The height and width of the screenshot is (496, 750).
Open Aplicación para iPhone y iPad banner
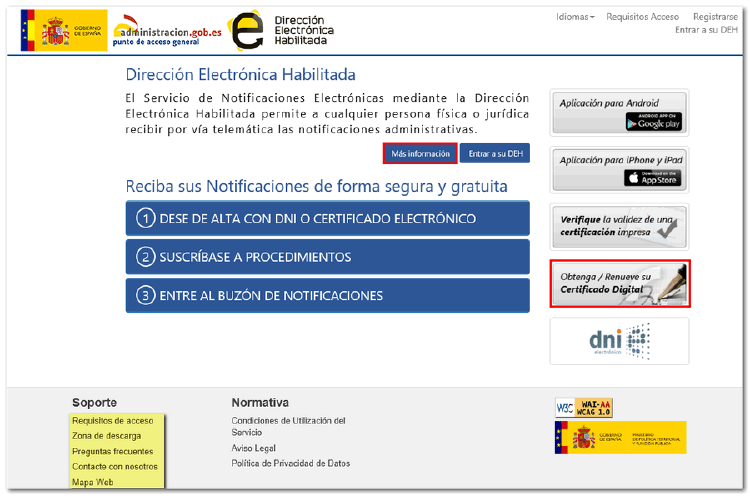click(619, 170)
